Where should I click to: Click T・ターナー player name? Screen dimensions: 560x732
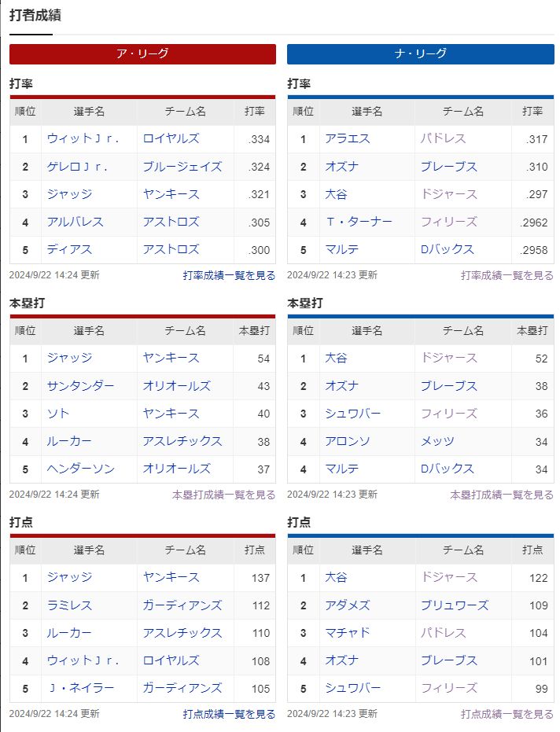tap(359, 222)
